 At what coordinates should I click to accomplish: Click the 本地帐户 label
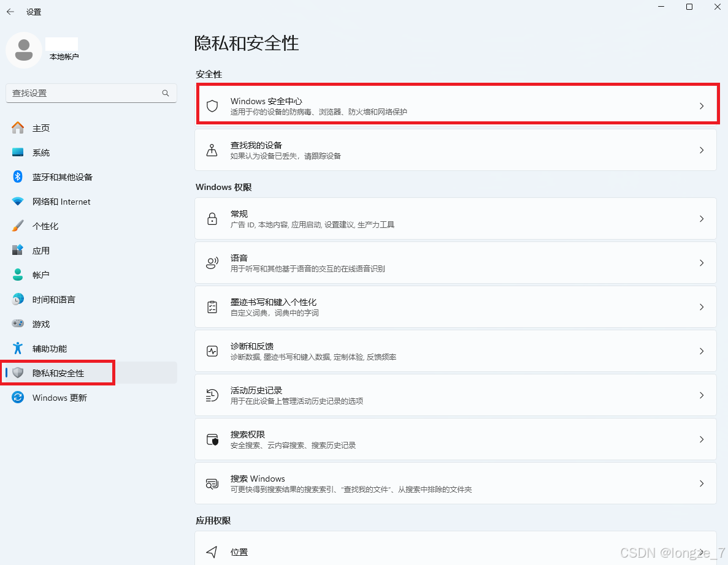[x=64, y=56]
